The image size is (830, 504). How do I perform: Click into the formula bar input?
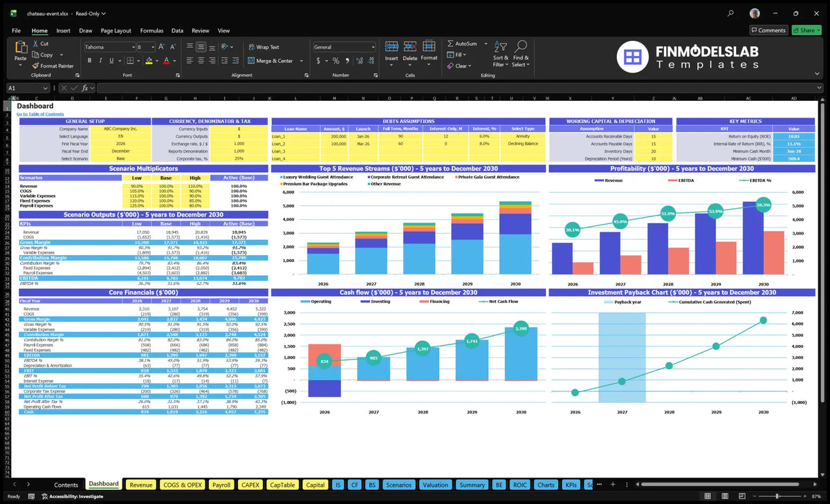[x=460, y=88]
